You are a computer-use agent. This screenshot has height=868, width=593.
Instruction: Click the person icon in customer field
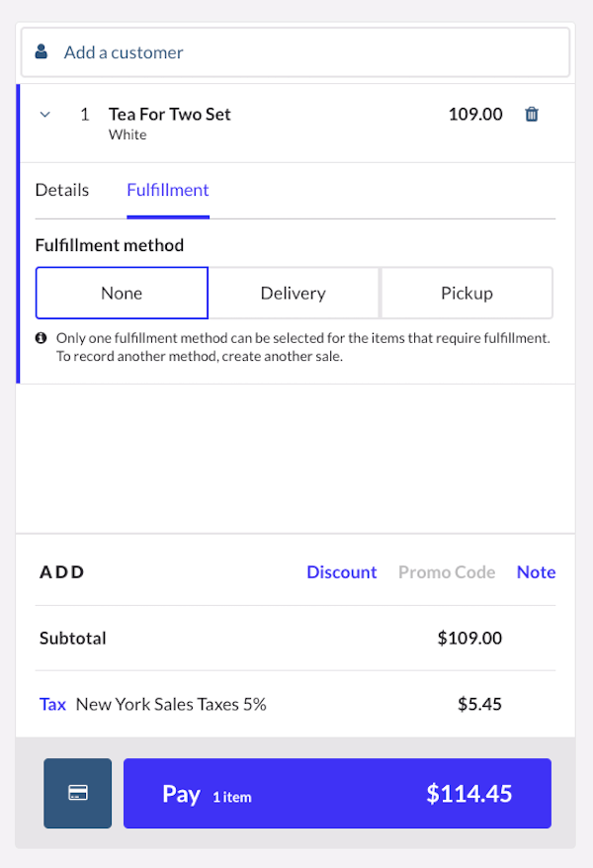(42, 52)
